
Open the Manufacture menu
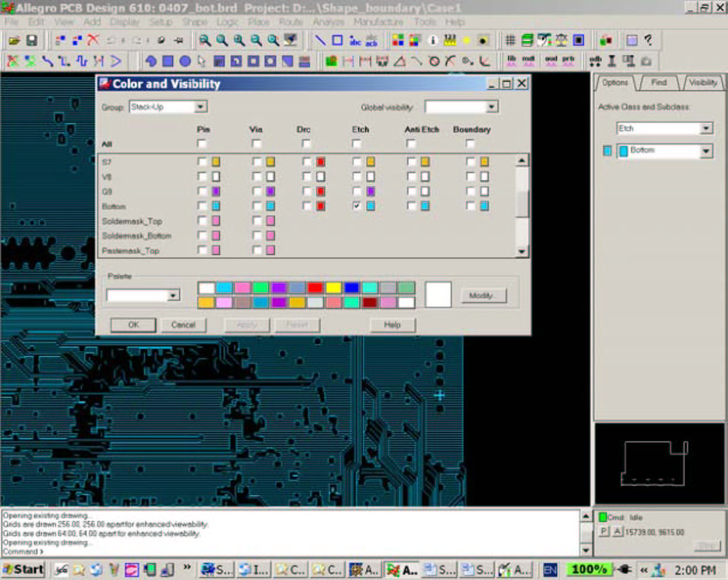[379, 22]
